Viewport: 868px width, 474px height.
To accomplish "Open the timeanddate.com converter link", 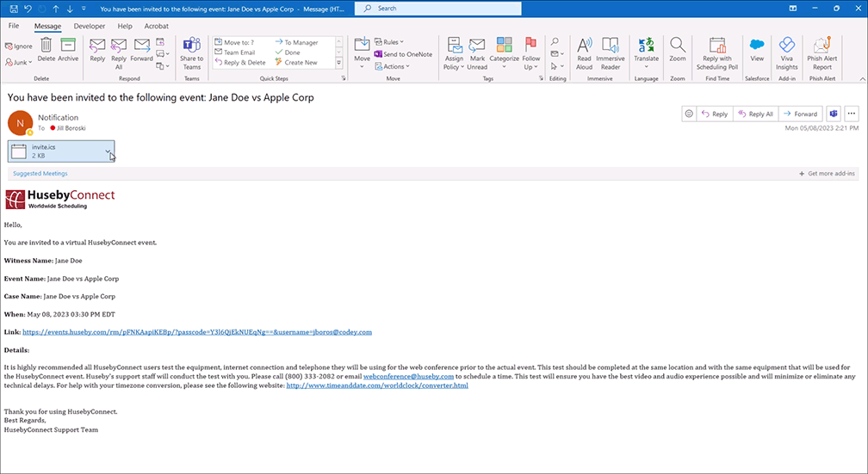I will click(x=377, y=385).
